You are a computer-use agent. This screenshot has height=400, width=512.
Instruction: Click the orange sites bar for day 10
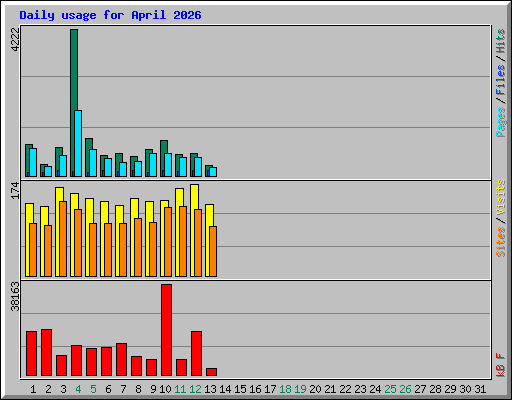[168, 242]
